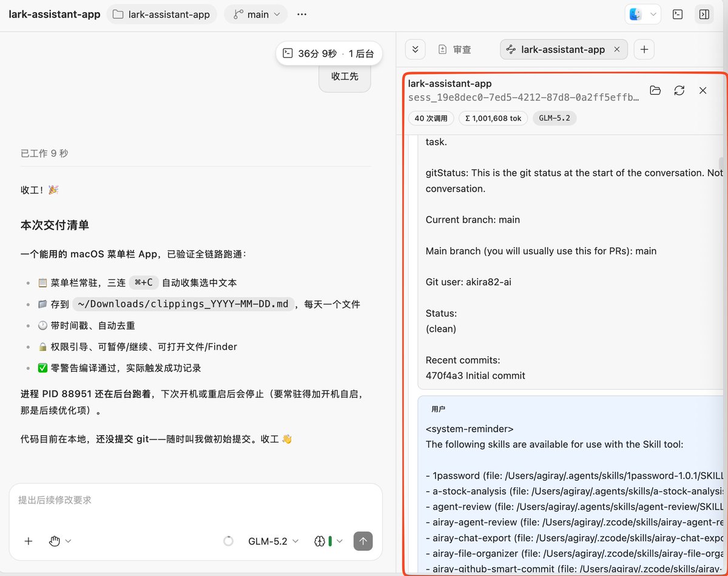The image size is (728, 576).
Task: Click the <system-reminder> tag line
Action: (470, 429)
